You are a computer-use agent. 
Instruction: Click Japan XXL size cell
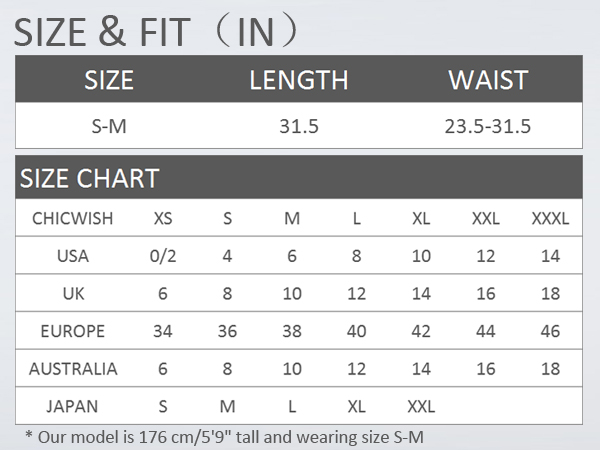pos(421,406)
